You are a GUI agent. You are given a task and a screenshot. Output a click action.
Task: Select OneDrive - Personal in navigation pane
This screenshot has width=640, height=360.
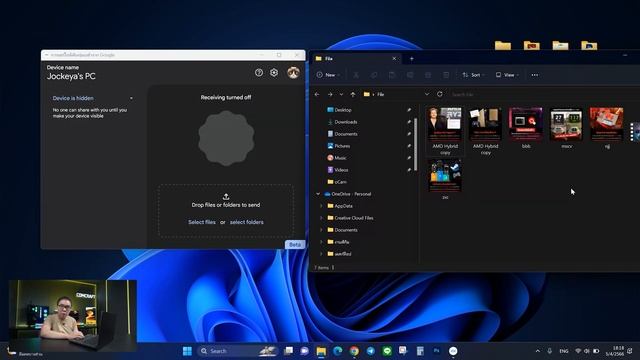351,194
